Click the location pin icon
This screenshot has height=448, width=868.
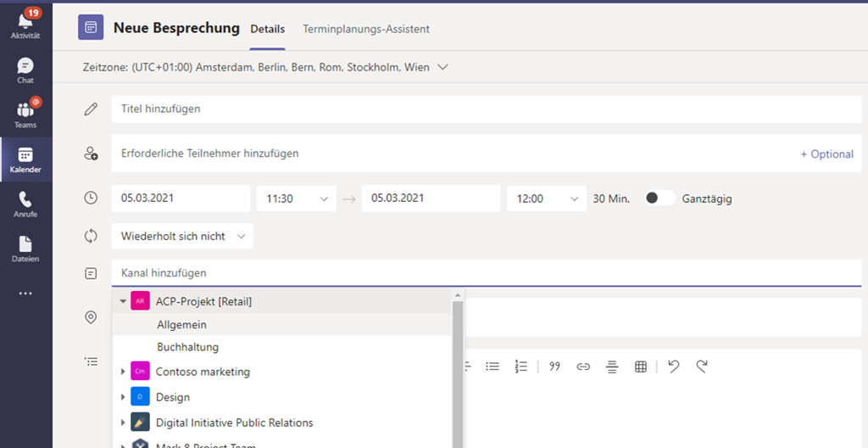pyautogui.click(x=91, y=317)
